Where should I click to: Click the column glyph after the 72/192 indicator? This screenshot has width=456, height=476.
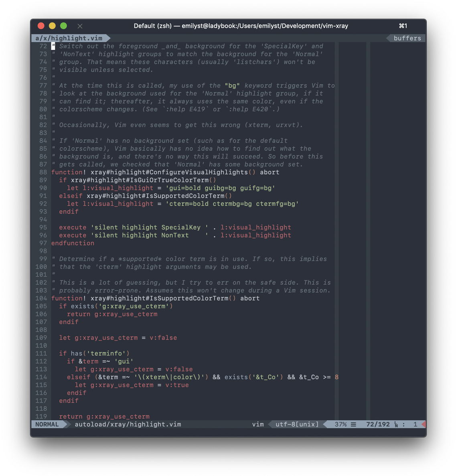pos(396,424)
